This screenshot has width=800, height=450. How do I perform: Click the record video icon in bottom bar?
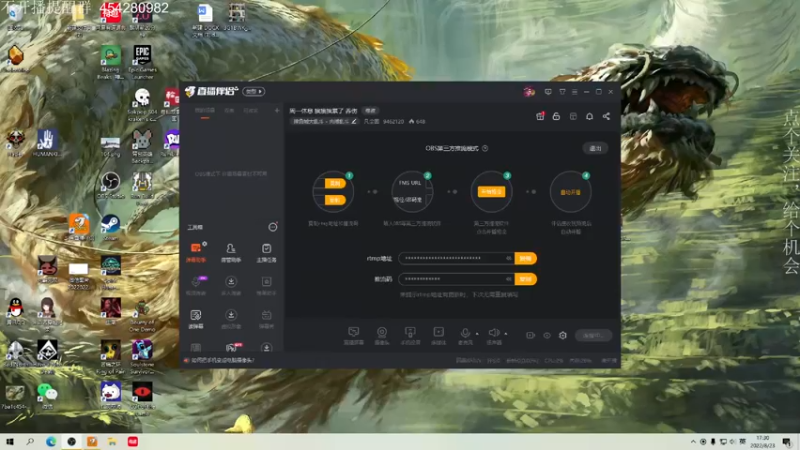tap(531, 336)
